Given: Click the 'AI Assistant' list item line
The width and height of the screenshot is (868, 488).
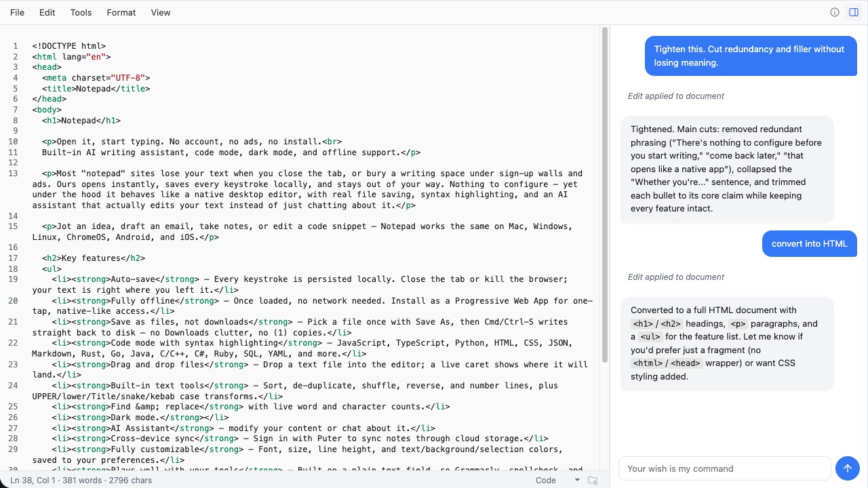Looking at the screenshot, I should click(x=243, y=428).
